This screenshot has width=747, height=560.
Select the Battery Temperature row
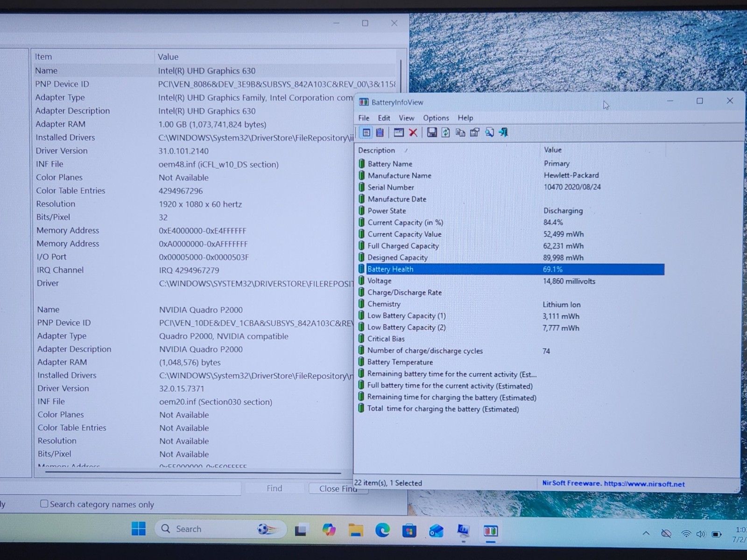[511, 362]
